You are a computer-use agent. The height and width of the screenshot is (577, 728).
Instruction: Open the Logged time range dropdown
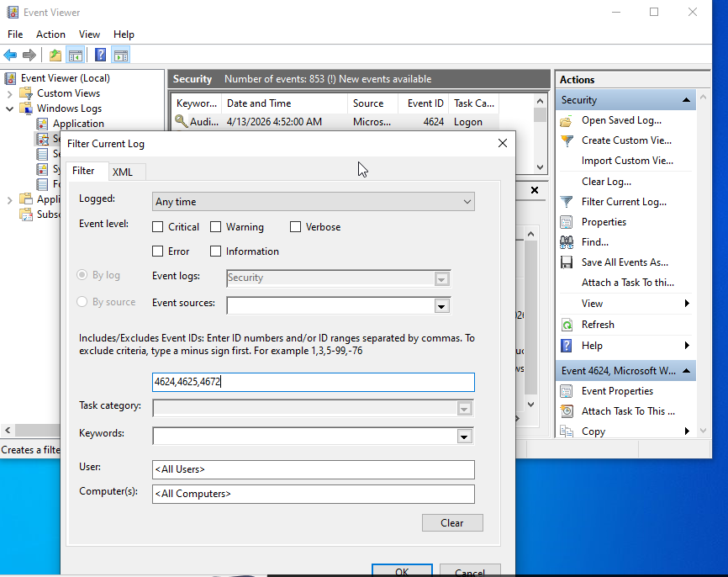313,202
